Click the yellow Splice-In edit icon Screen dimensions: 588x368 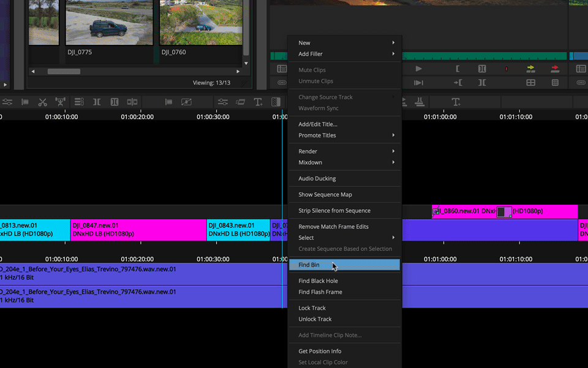coord(531,69)
